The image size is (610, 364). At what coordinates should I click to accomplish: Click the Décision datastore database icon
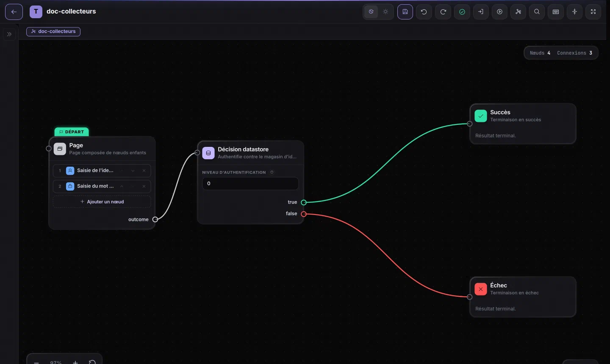click(208, 153)
